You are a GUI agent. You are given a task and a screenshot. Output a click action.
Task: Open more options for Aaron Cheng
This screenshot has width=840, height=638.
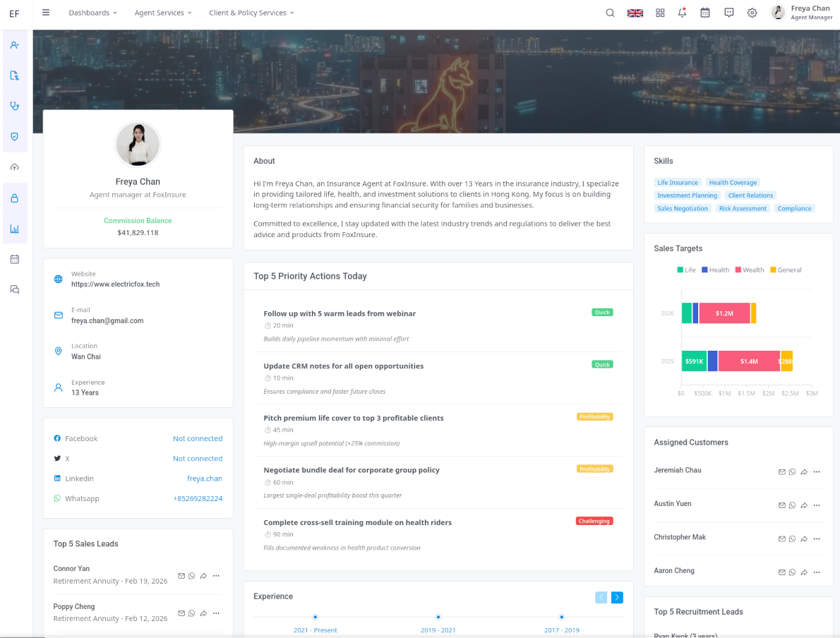[x=817, y=572]
